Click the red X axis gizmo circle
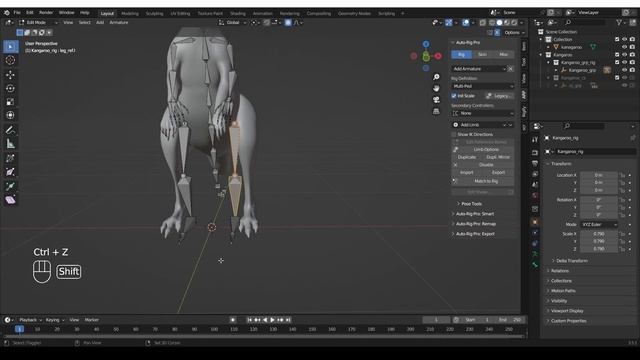640x360 pixels. pyautogui.click(x=438, y=56)
